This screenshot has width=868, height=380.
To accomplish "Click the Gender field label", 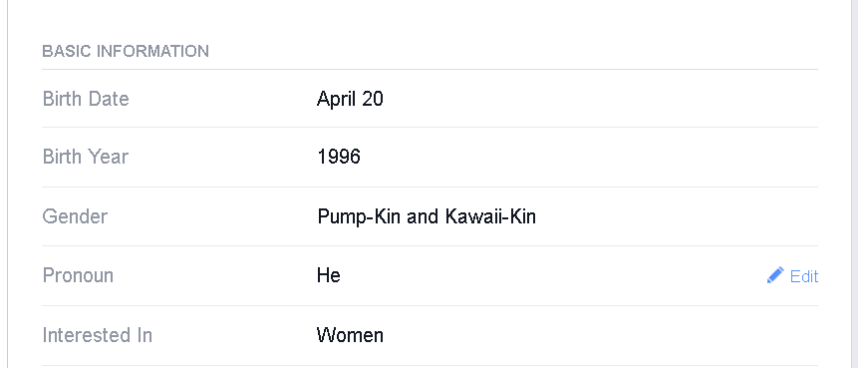I will click(x=75, y=216).
